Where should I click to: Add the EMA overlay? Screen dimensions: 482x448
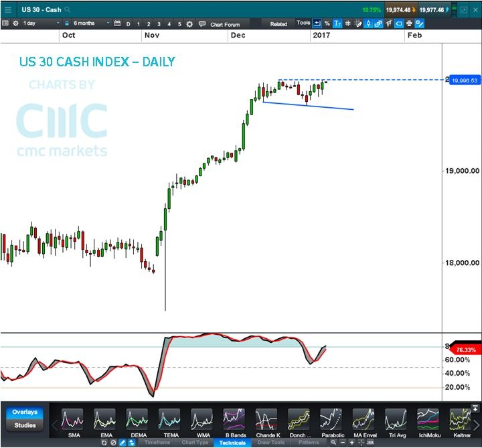[105, 423]
